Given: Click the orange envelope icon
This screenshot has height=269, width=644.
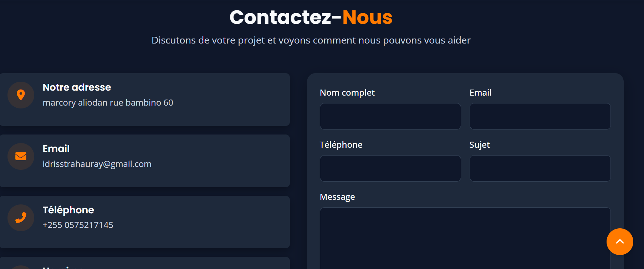Looking at the screenshot, I should [21, 156].
